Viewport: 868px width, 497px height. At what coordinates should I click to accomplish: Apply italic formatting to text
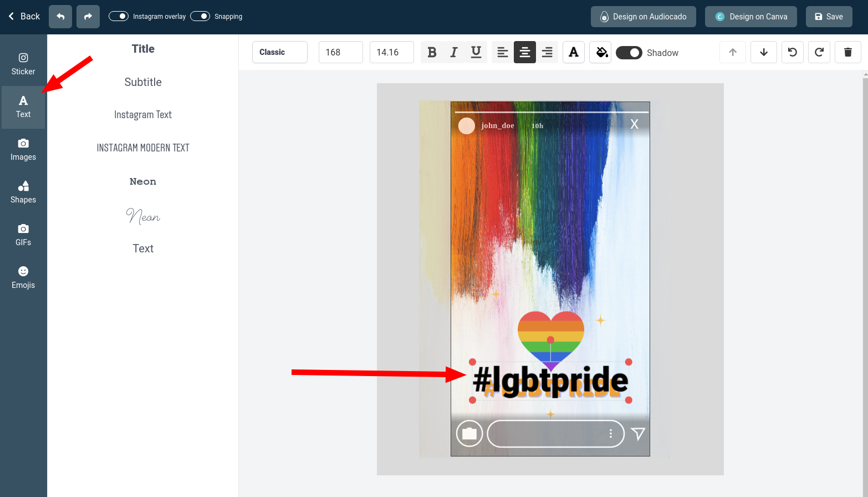[x=454, y=52]
